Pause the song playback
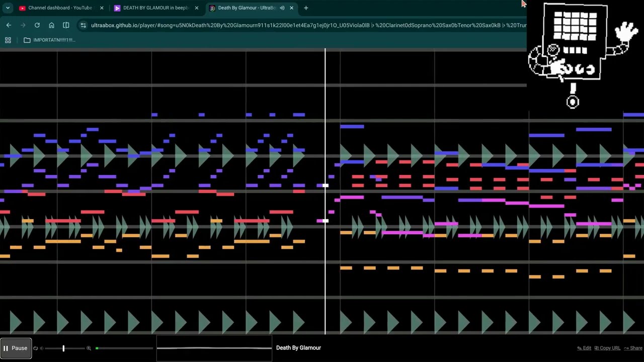Screen dimensions: 644x362 click(16, 348)
